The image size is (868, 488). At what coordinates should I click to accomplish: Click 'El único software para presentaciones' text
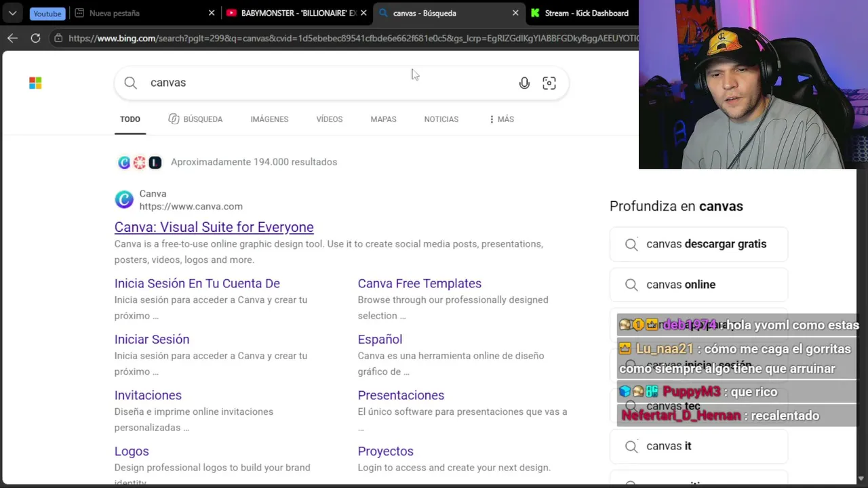(x=462, y=419)
